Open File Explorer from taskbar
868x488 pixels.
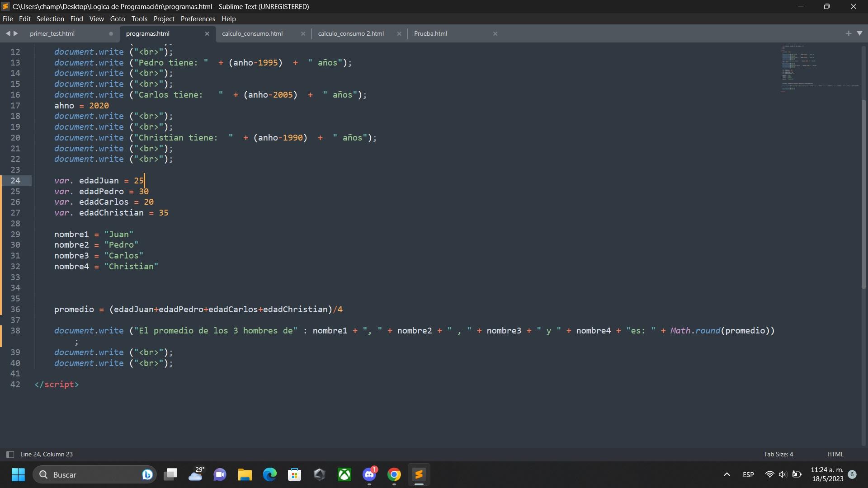coord(245,474)
